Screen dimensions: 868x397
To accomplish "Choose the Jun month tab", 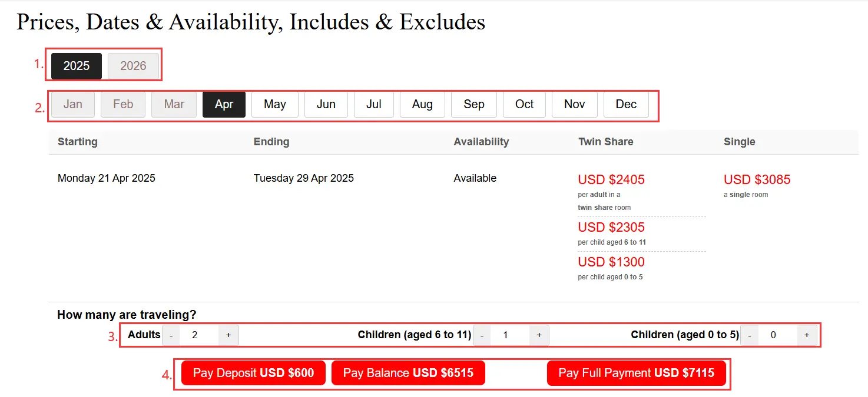I will [326, 104].
